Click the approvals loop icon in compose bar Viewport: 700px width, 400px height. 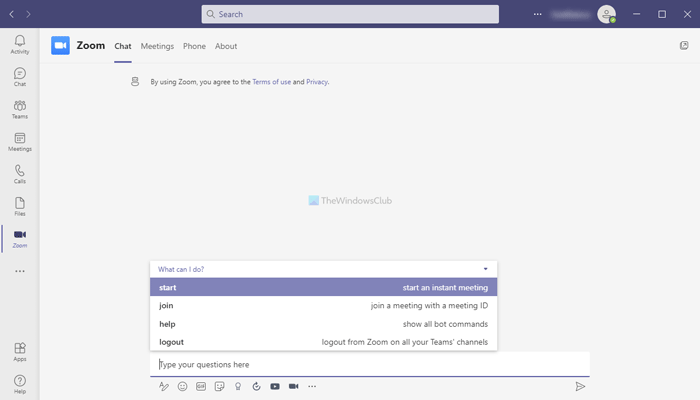click(x=256, y=386)
